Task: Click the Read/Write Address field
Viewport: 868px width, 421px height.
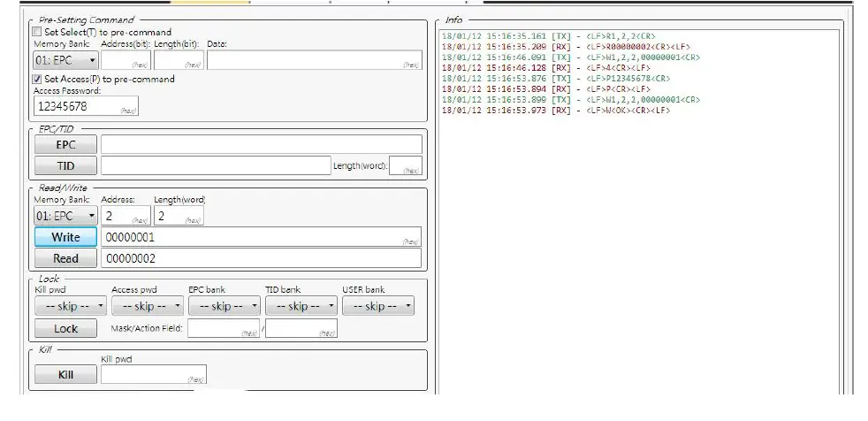Action: pos(126,216)
